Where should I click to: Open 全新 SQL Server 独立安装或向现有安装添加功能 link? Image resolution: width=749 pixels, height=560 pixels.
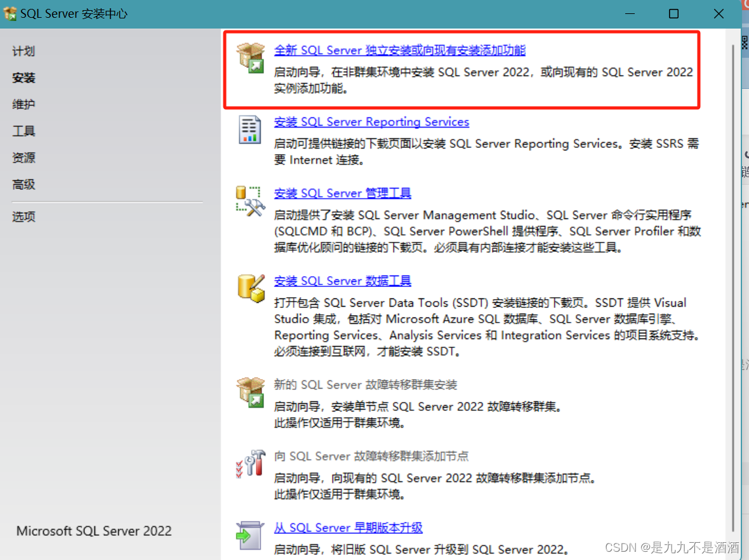[x=400, y=50]
